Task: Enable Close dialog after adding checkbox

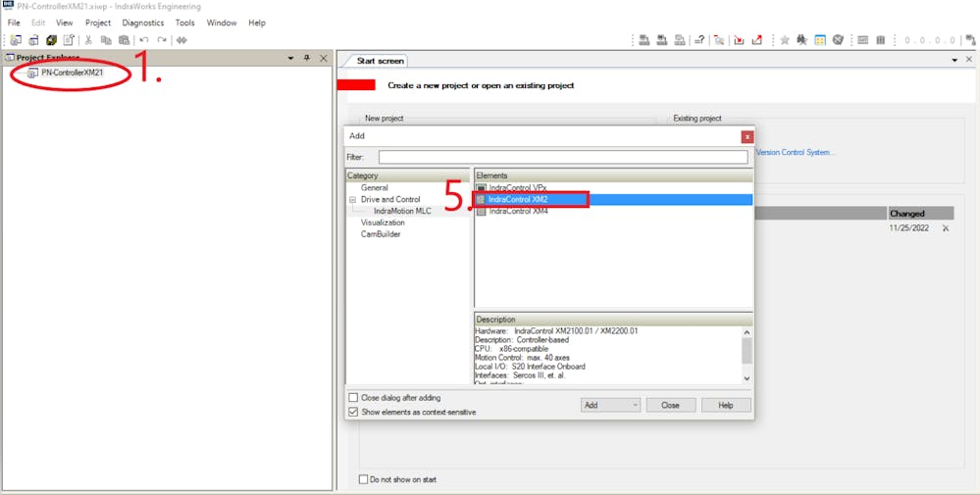Action: [x=354, y=398]
